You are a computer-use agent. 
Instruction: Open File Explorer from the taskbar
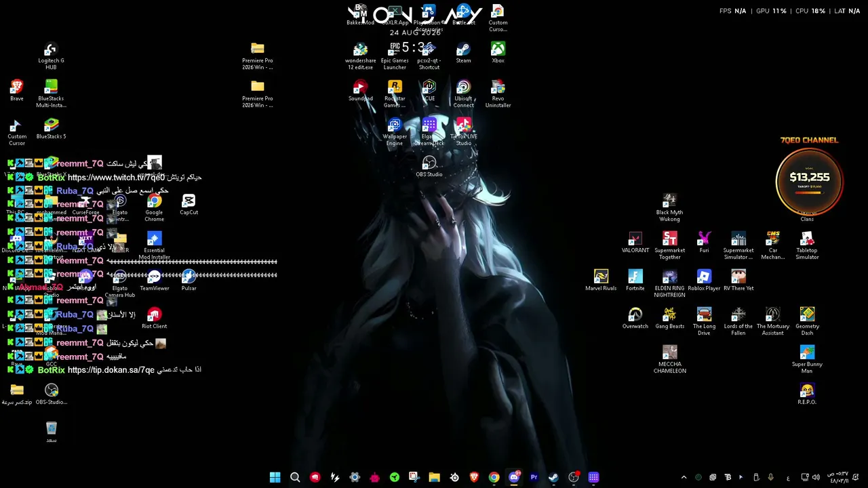[x=434, y=477]
